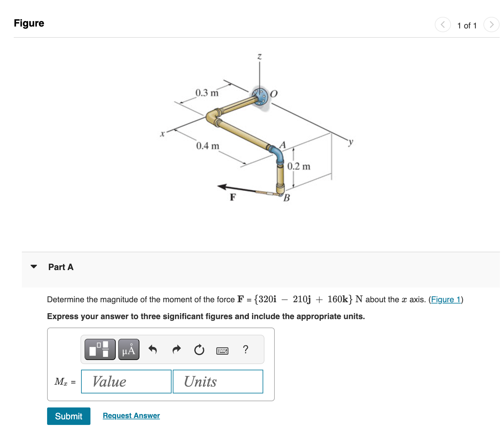The width and height of the screenshot is (504, 429).
Task: Expand the Part A section header
Action: click(x=61, y=267)
